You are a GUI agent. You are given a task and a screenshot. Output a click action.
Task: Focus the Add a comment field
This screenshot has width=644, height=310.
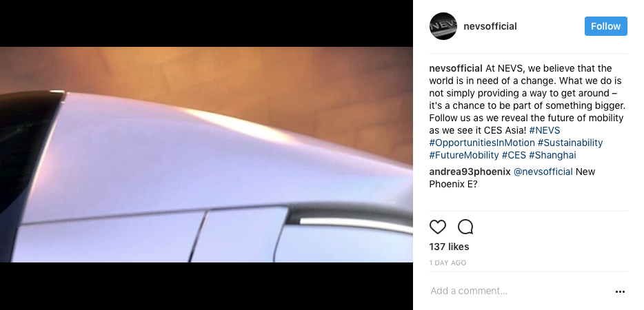click(x=519, y=291)
